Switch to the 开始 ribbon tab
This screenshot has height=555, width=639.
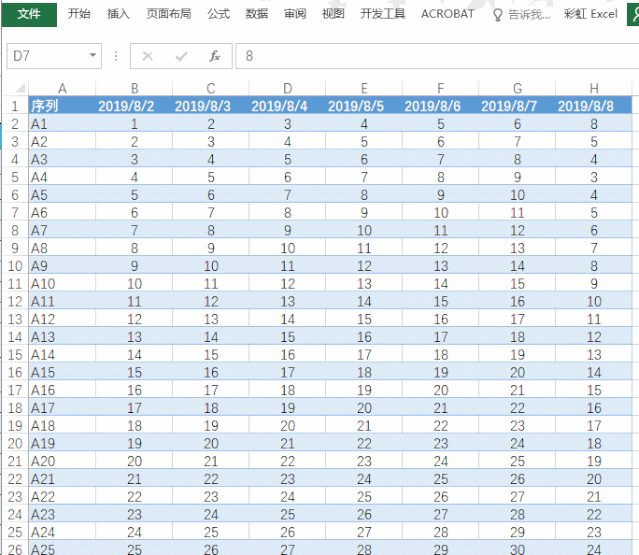click(x=79, y=14)
